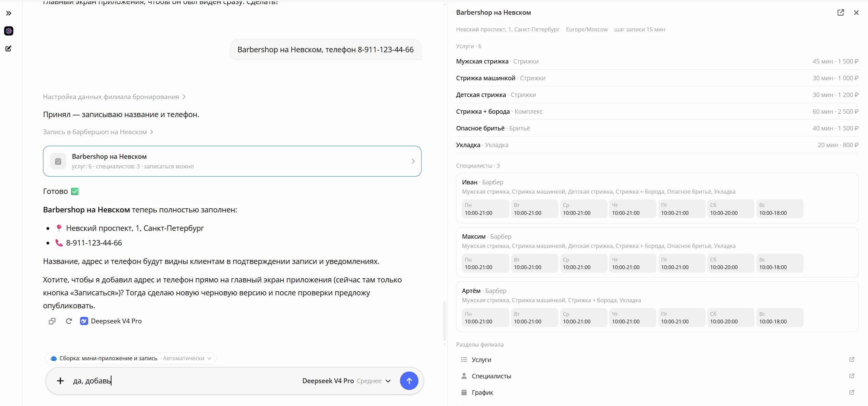The height and width of the screenshot is (406, 868).
Task: Send the message with the blue arrow button
Action: point(409,381)
